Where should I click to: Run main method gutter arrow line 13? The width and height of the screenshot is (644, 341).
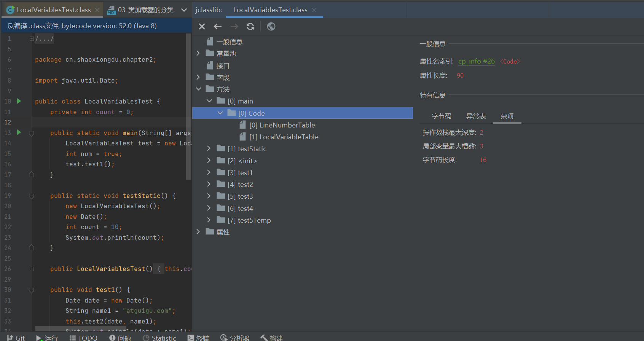click(19, 132)
